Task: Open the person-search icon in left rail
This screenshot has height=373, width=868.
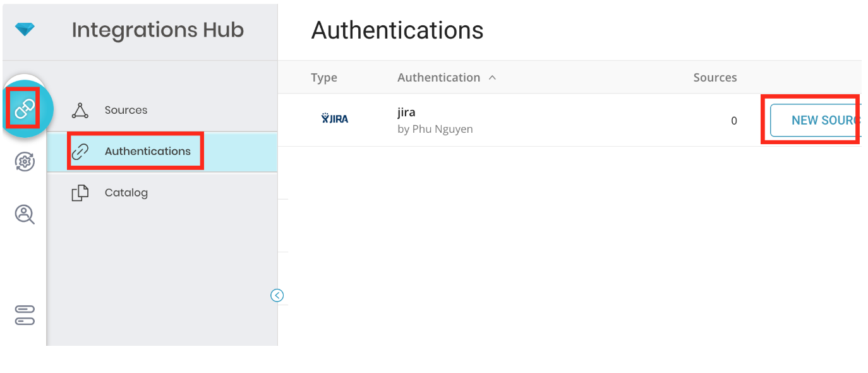Action: coord(25,214)
